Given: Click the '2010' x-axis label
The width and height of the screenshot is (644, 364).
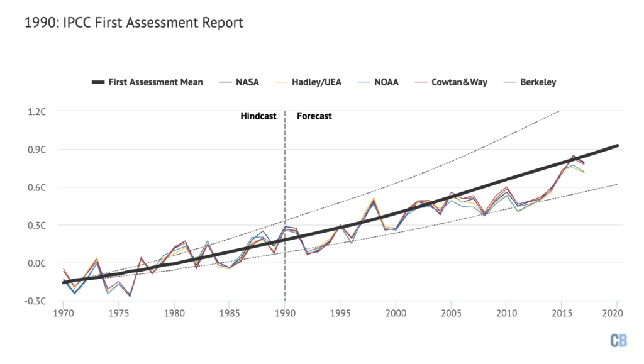Looking at the screenshot, I should [506, 313].
